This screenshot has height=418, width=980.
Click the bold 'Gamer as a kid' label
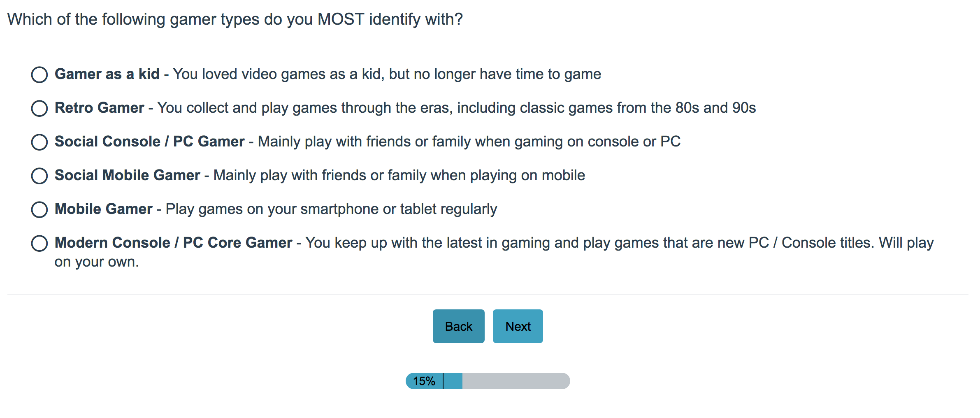click(x=107, y=74)
